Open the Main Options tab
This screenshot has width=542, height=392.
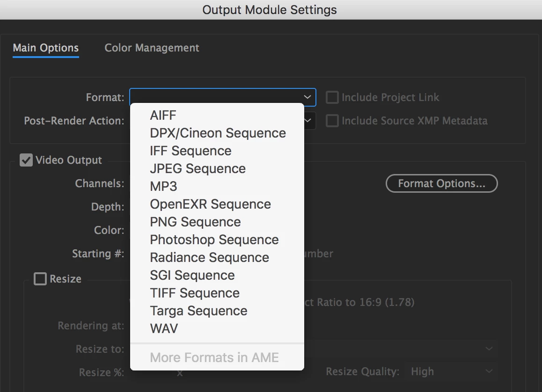46,48
